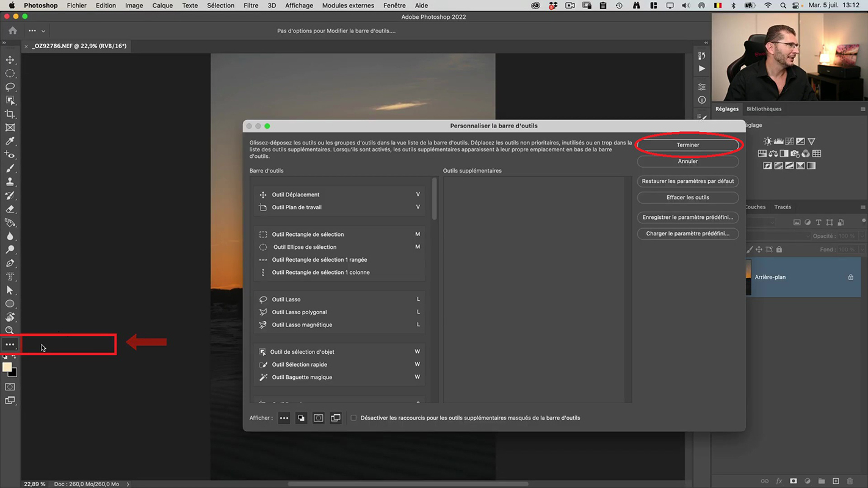This screenshot has height=488, width=868.
Task: Toggle the screen mode display button in dialog
Action: click(x=336, y=418)
